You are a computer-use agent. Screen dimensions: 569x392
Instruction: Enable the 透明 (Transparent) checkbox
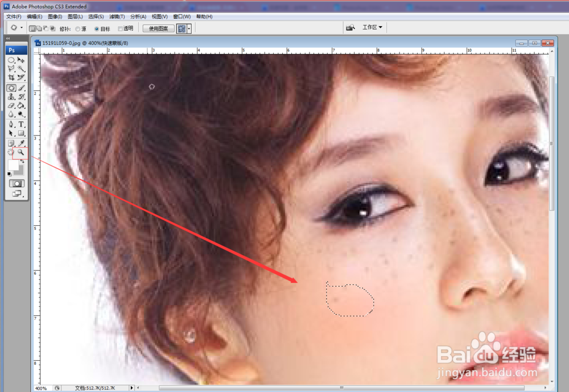(119, 28)
